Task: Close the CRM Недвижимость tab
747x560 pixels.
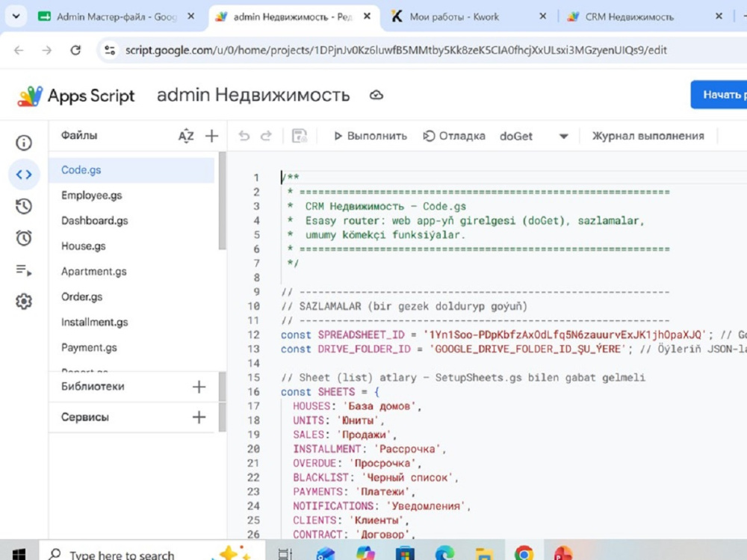Action: click(719, 16)
